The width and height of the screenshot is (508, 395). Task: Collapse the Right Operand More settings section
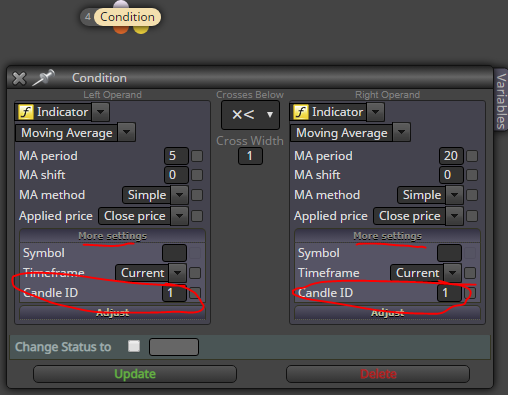[x=387, y=236]
